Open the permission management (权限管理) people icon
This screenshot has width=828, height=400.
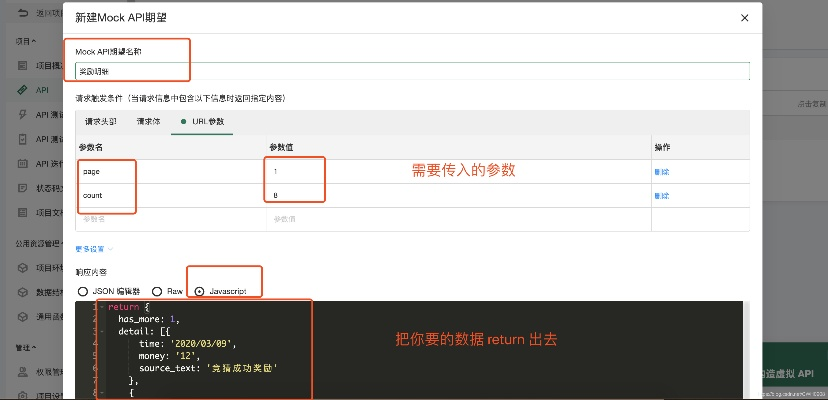coord(22,371)
